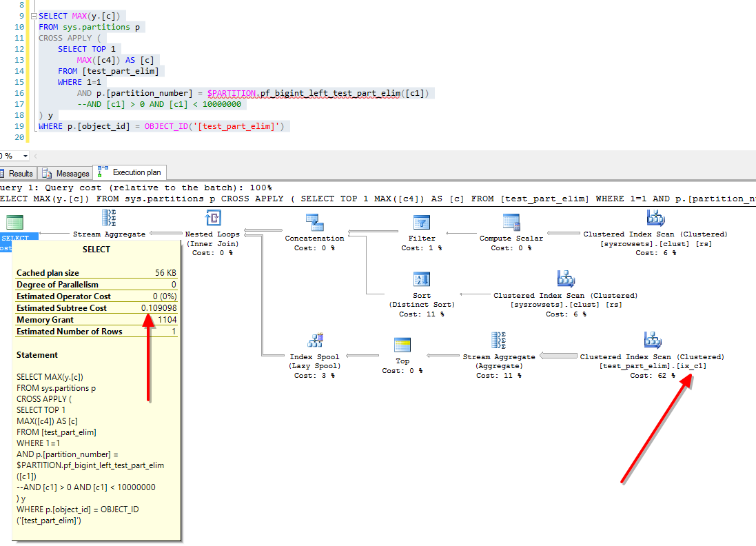Select the Top operator icon
The image size is (756, 546).
coord(402,345)
